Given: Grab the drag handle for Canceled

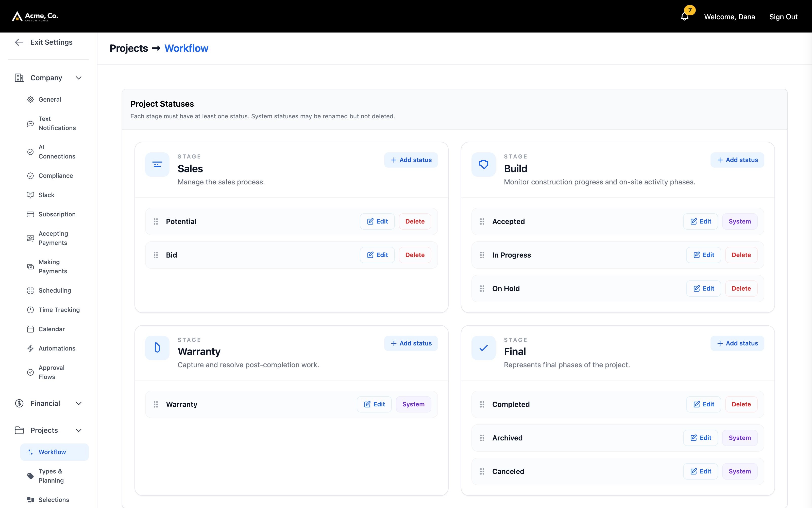Looking at the screenshot, I should click(482, 471).
